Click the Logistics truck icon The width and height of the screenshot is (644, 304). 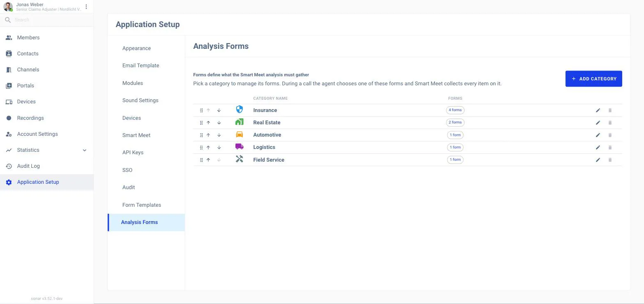click(x=239, y=146)
